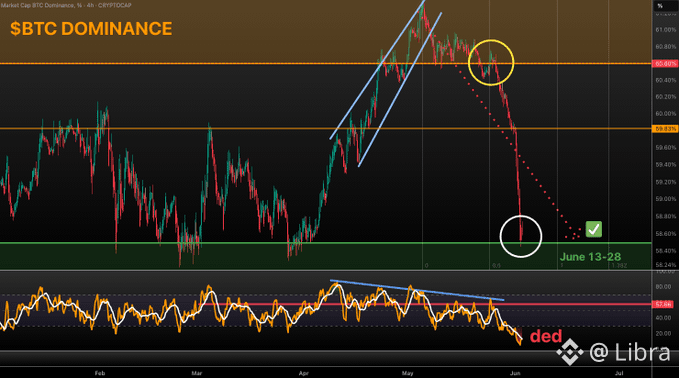
Task: Toggle the percent scale button
Action: coord(660,6)
